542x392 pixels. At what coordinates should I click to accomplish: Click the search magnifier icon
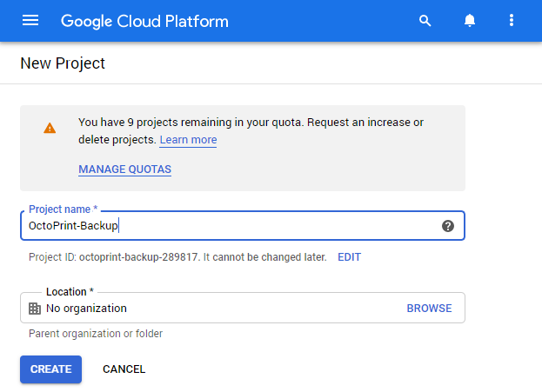click(x=425, y=21)
